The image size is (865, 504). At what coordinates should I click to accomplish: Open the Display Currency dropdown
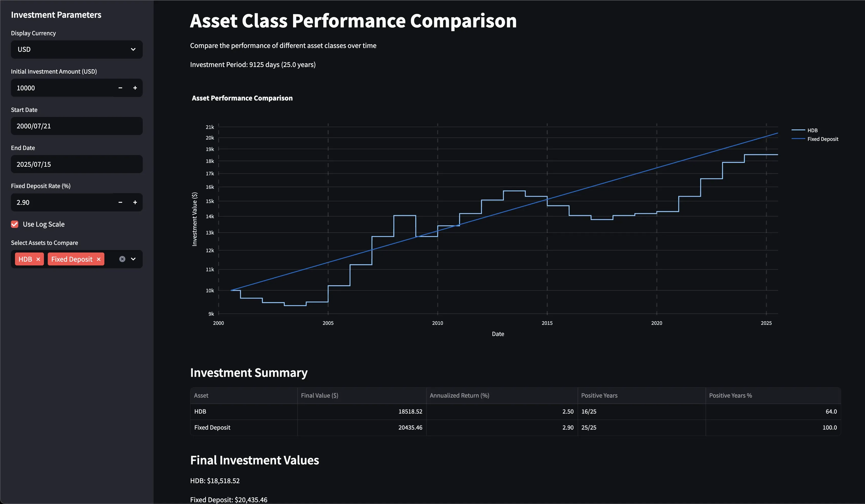tap(76, 49)
